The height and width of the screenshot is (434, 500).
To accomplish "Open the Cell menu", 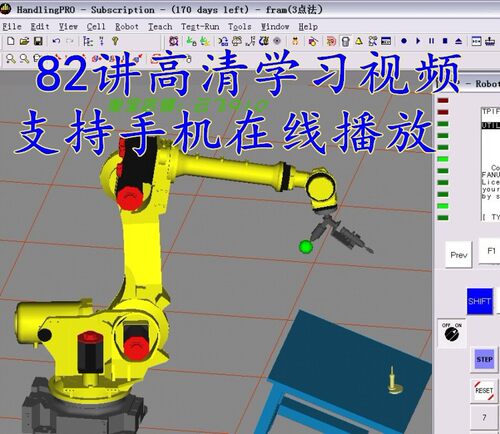I will 96,26.
